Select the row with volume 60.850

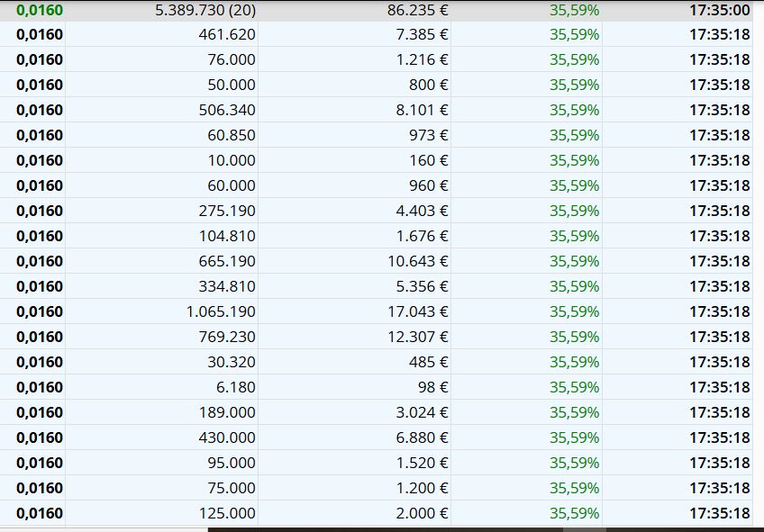[377, 135]
